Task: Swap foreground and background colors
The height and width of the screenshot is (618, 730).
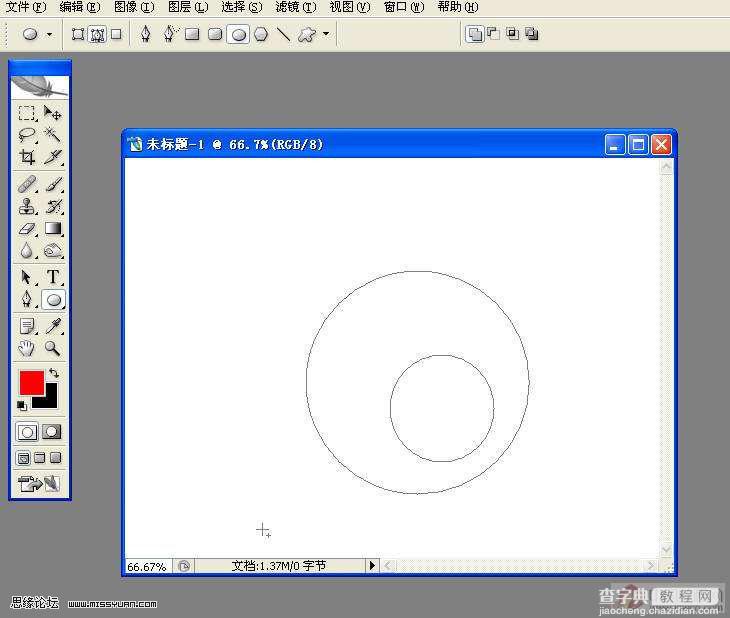Action: 54,373
